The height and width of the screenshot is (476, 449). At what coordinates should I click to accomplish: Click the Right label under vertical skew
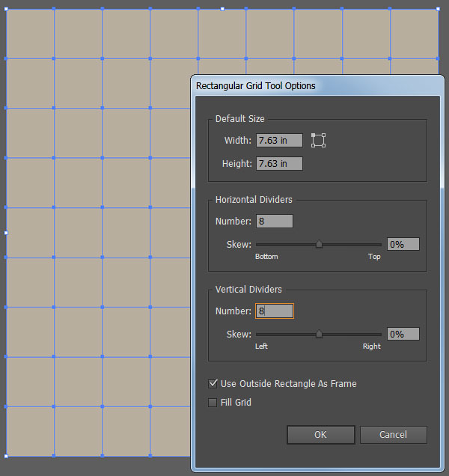point(372,346)
